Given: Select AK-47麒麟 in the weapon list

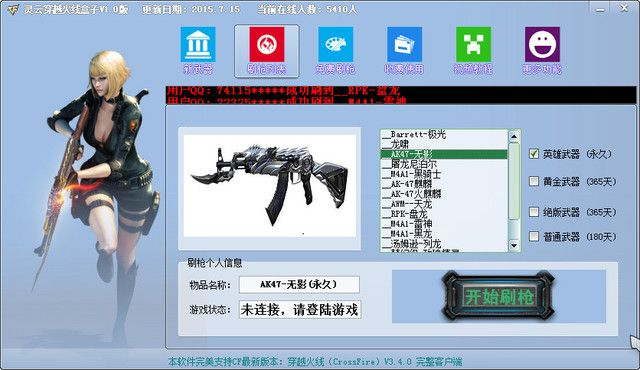Looking at the screenshot, I should coord(444,184).
